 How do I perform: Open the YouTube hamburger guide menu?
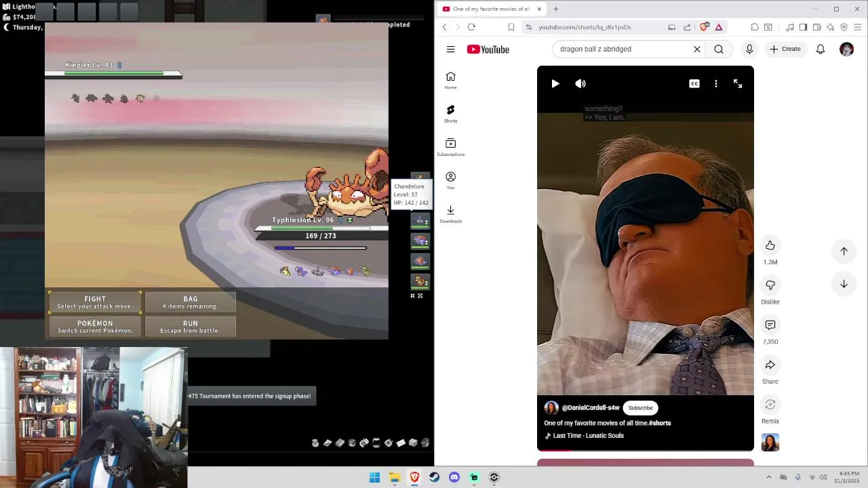point(450,49)
